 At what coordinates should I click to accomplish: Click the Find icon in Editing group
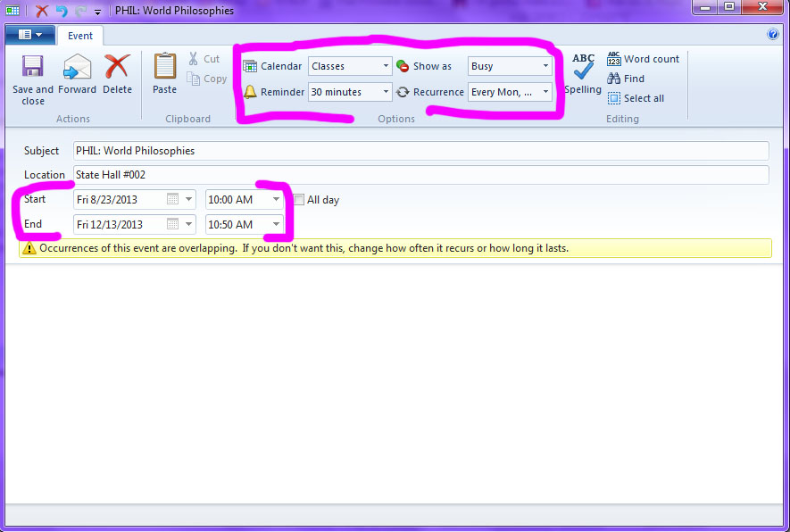pyautogui.click(x=625, y=79)
